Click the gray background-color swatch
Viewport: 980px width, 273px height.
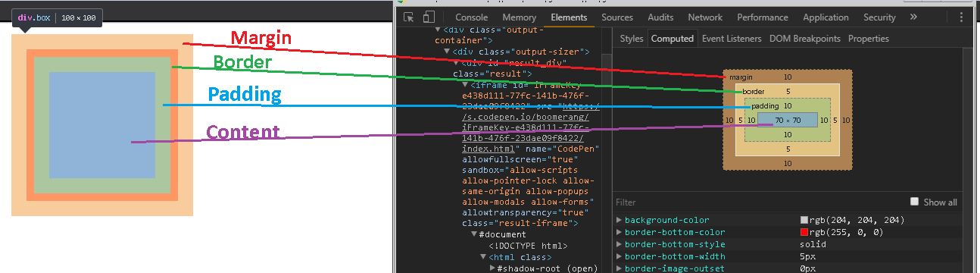(804, 220)
